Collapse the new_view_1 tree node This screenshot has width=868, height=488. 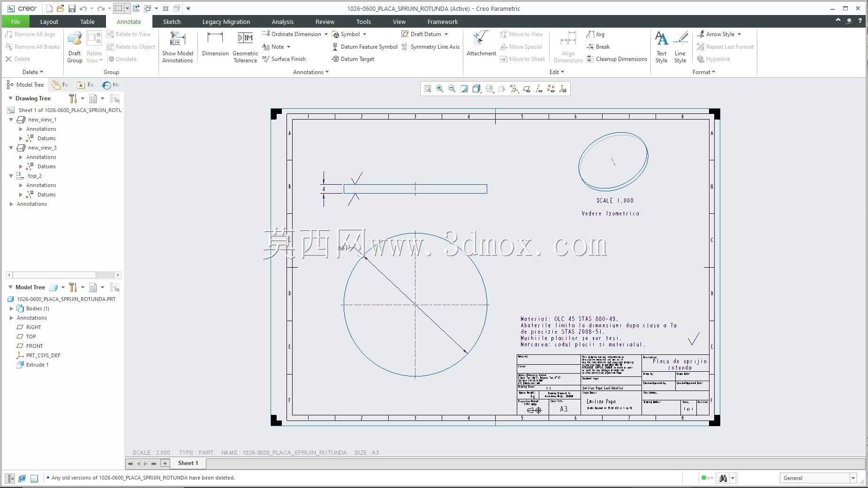pos(11,120)
